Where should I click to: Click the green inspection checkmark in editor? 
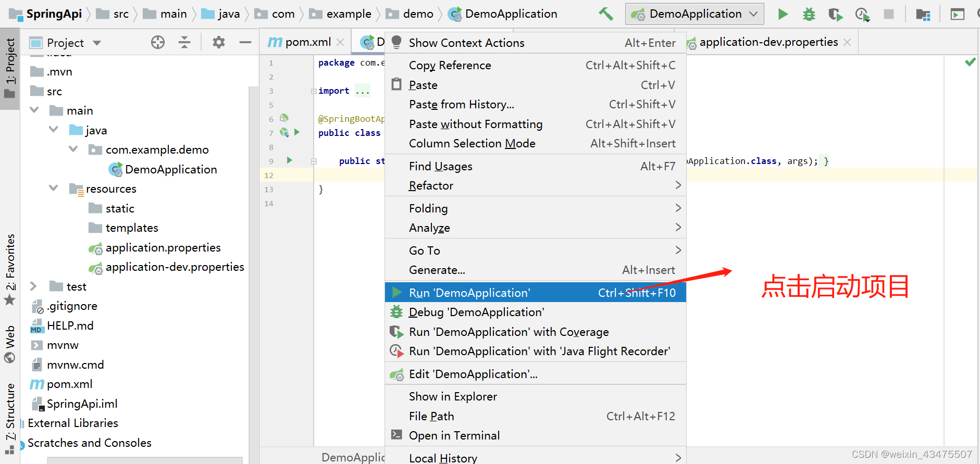[970, 62]
